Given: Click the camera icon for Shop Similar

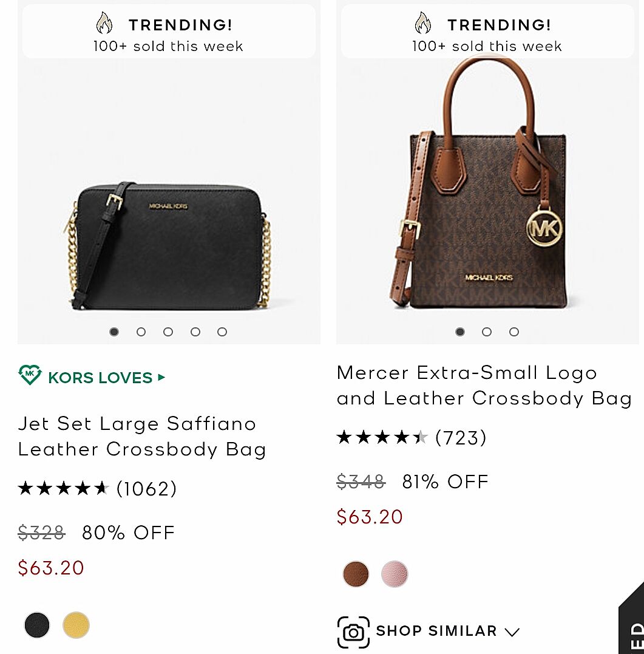Looking at the screenshot, I should point(353,632).
